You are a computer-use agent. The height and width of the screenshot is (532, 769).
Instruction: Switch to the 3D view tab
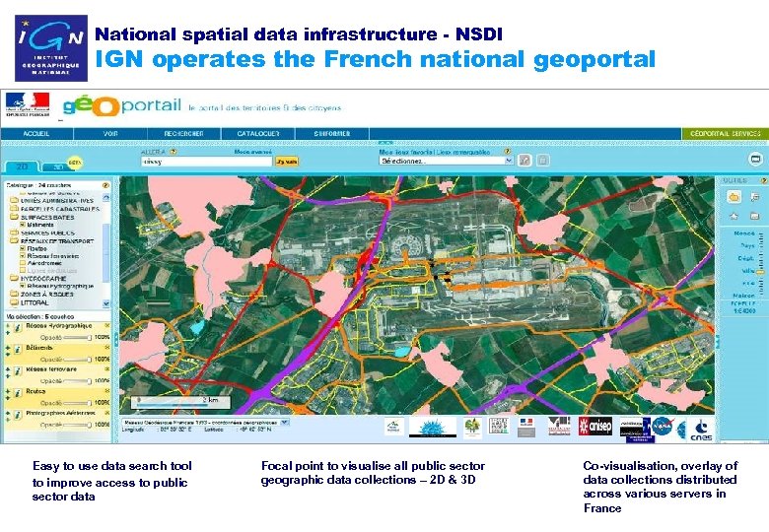click(x=58, y=167)
